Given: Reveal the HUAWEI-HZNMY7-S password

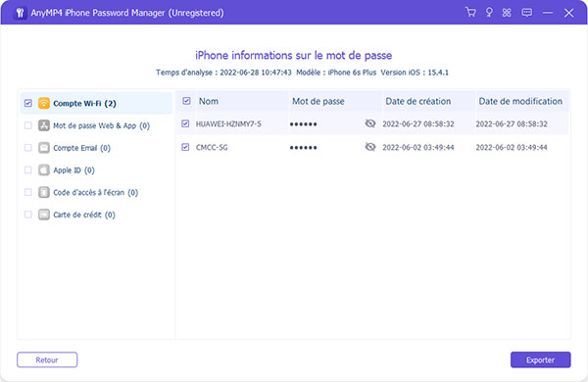Looking at the screenshot, I should 370,123.
